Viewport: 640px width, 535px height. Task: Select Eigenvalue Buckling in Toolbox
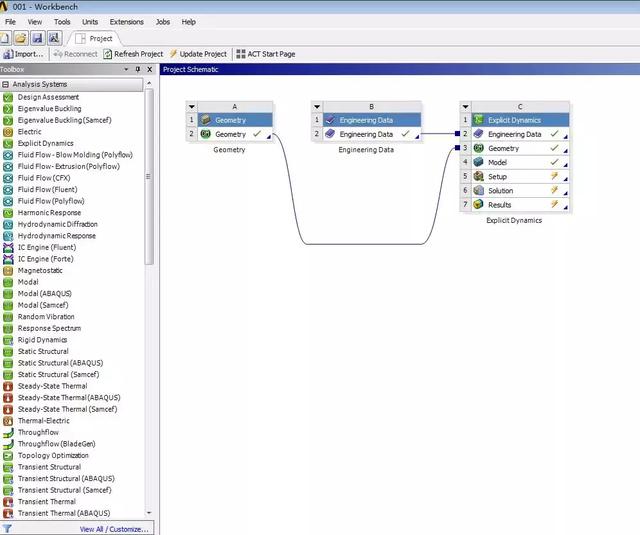tap(49, 109)
